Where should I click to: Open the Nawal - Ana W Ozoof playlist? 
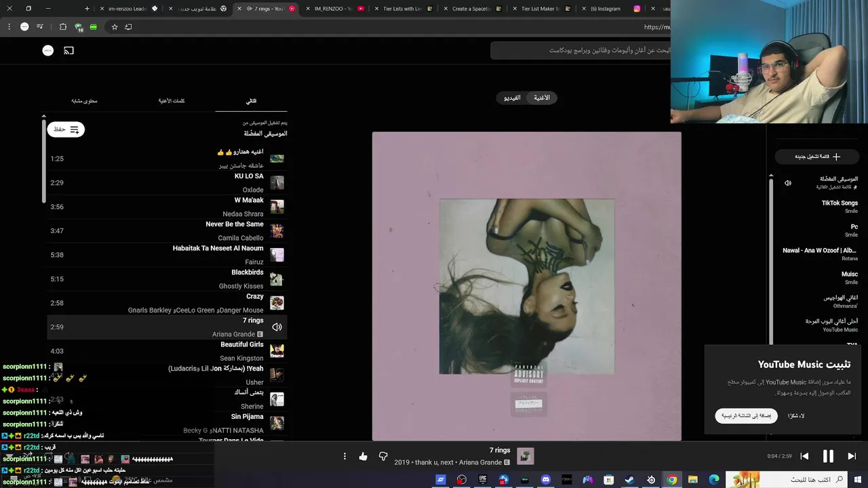(x=817, y=254)
